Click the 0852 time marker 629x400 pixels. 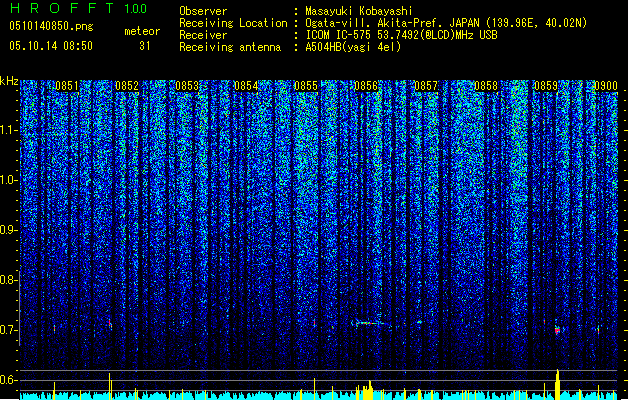pyautogui.click(x=127, y=86)
